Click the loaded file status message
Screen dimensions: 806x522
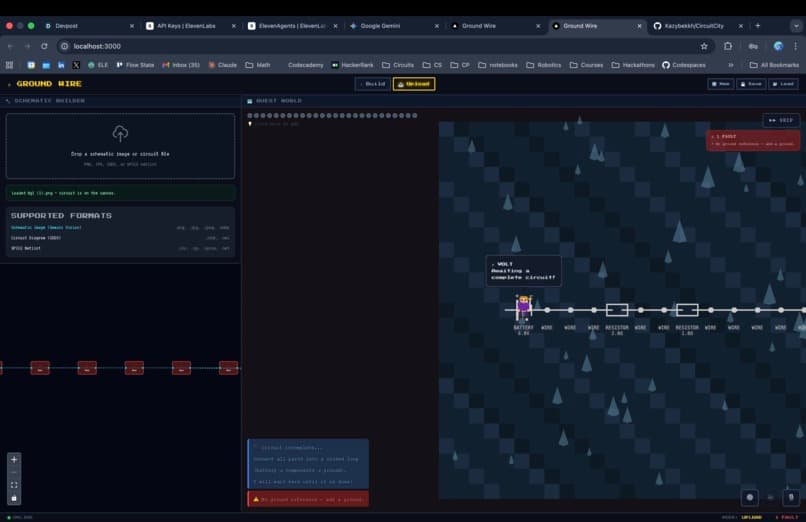(120, 193)
